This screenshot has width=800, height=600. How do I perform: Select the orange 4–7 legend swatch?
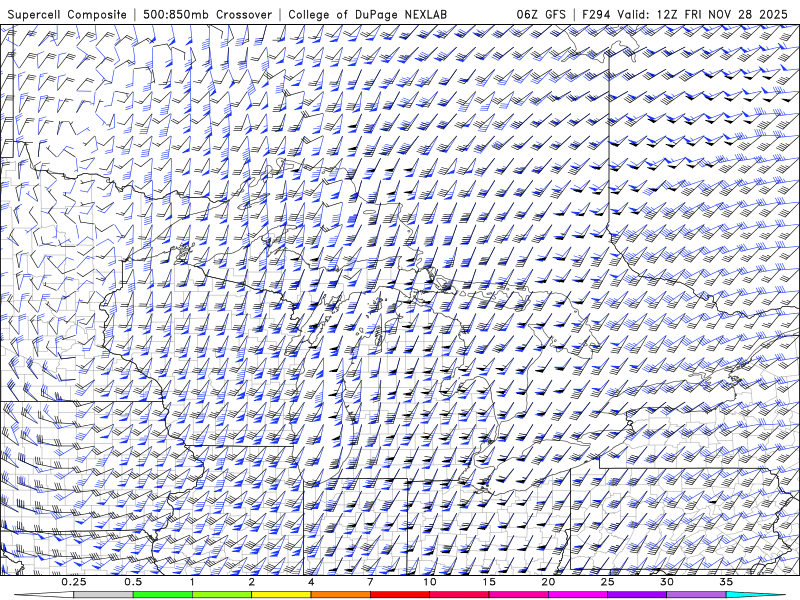340,595
